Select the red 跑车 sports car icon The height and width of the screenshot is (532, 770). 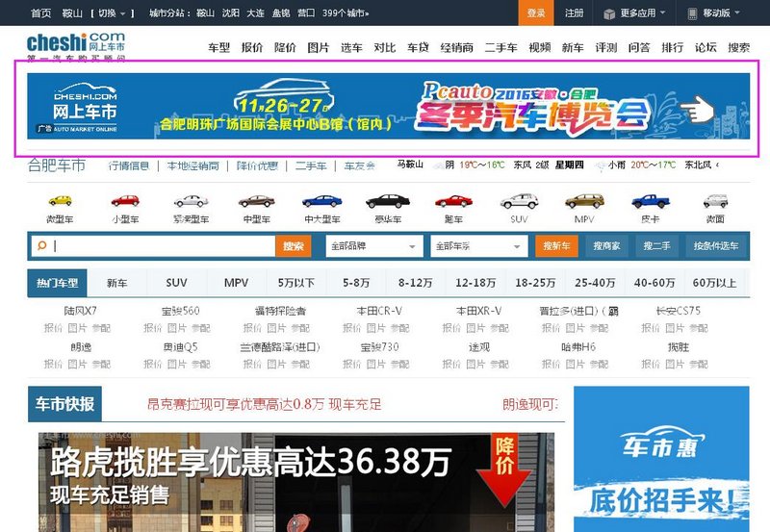click(x=453, y=201)
